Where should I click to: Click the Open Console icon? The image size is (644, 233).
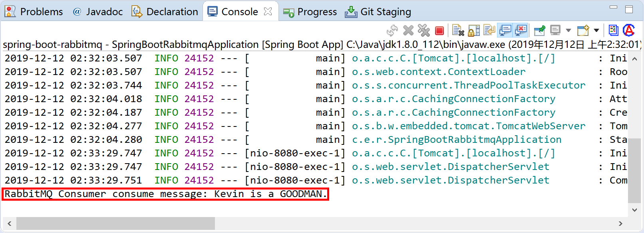tap(583, 31)
